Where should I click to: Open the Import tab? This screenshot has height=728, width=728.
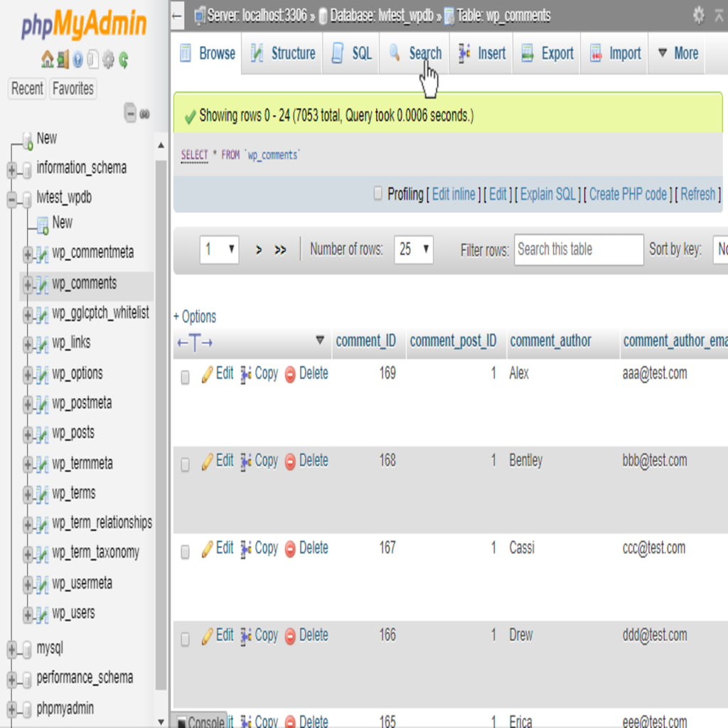(x=615, y=53)
